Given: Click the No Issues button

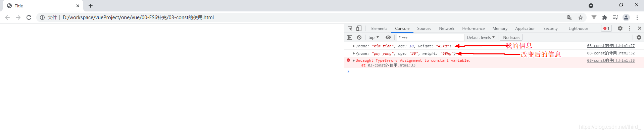Looking at the screenshot, I should [511, 38].
